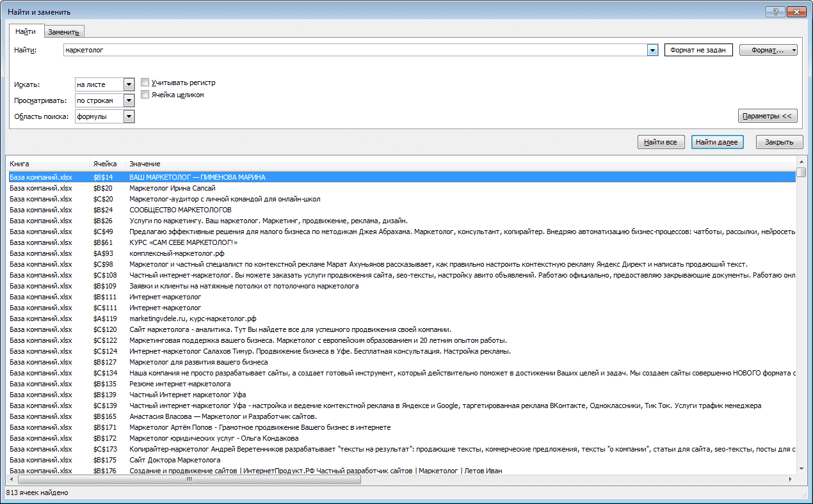Enable Ячейка целиком checkbox

point(145,95)
